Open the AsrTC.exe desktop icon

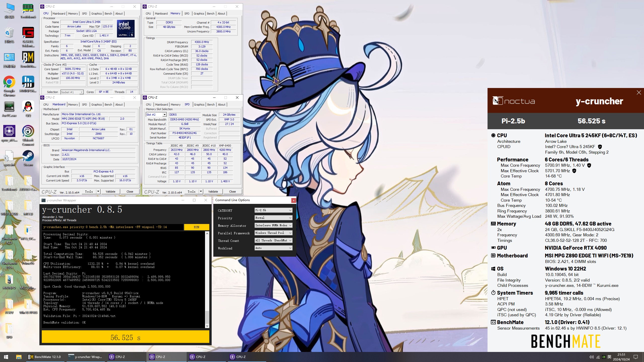9,109
